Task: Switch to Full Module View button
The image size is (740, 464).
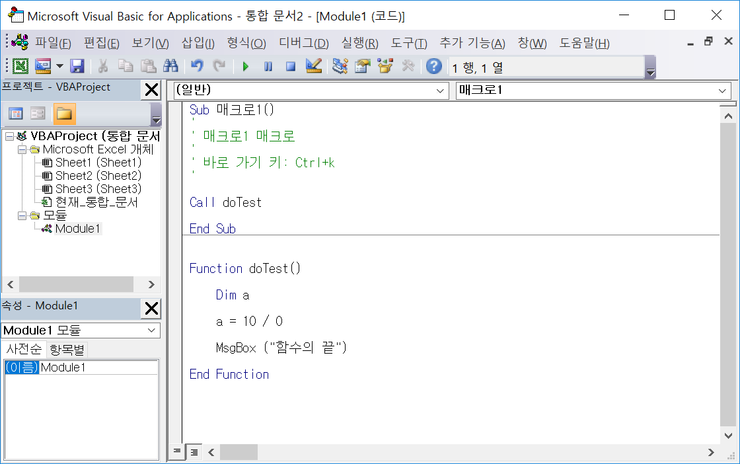Action: click(194, 452)
